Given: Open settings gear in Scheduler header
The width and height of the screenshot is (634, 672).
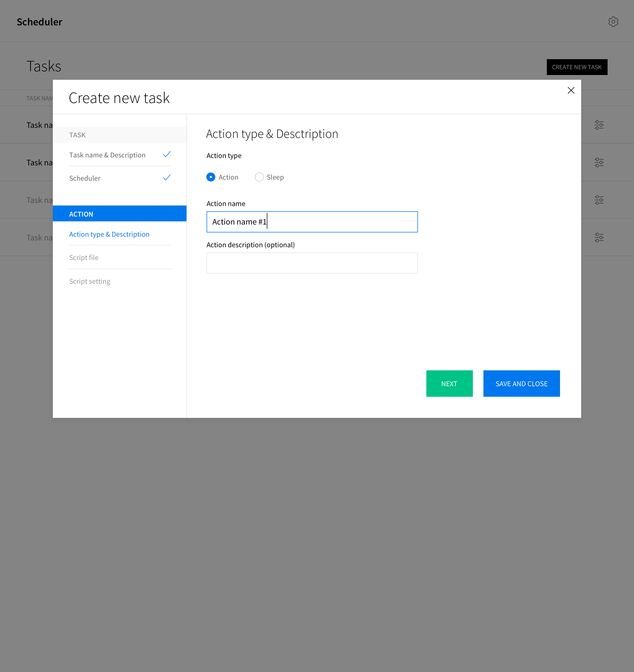Looking at the screenshot, I should click(613, 22).
